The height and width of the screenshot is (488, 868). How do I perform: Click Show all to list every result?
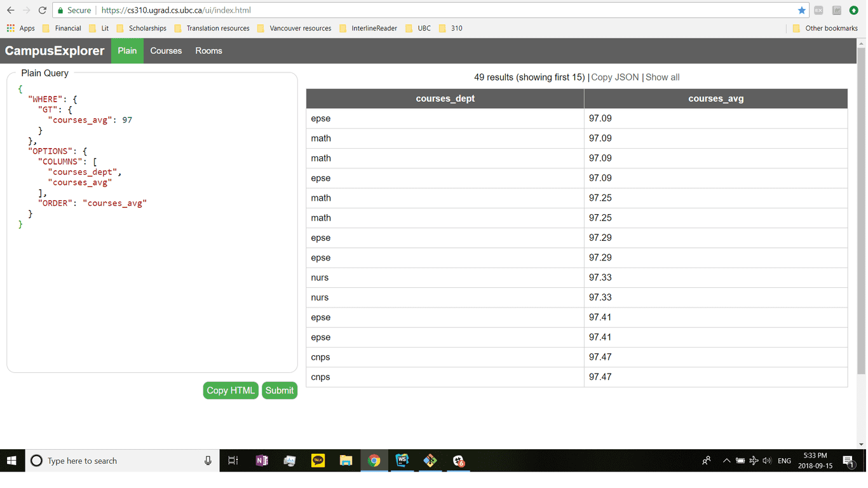pos(662,77)
